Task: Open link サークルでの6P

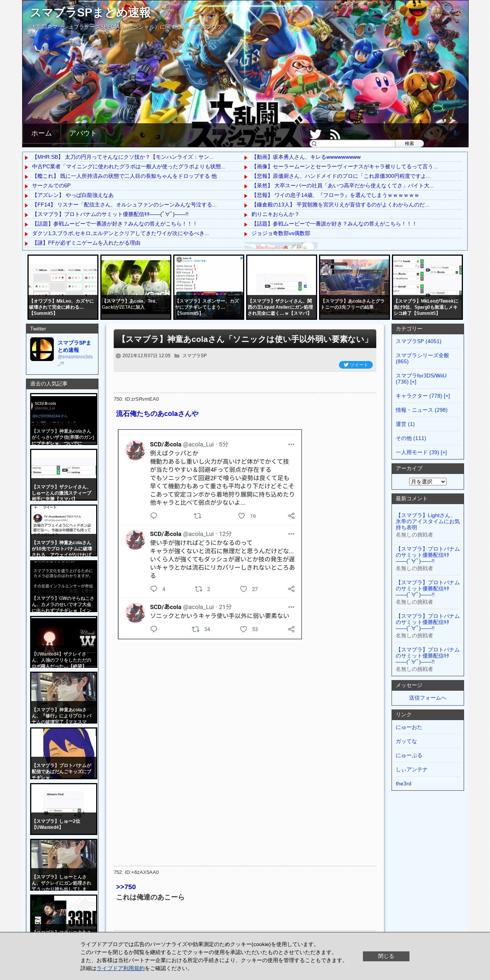Action: point(51,185)
